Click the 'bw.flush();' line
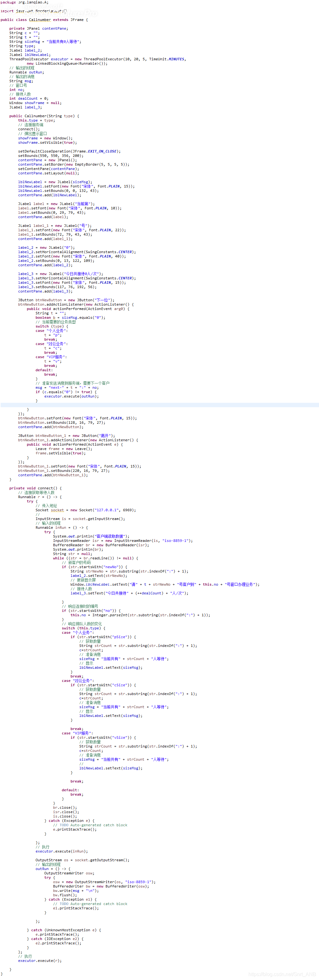This screenshot has height=980, width=319. click(65, 895)
